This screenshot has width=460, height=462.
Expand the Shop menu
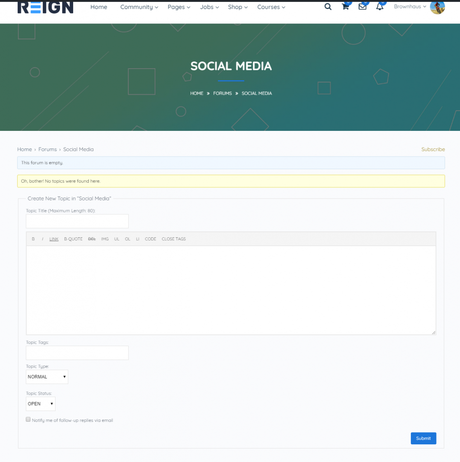pyautogui.click(x=238, y=7)
